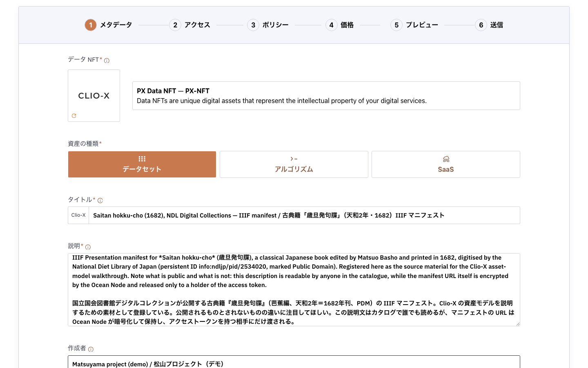Show the 説明 info tooltip icon
The height and width of the screenshot is (368, 588).
tap(88, 247)
